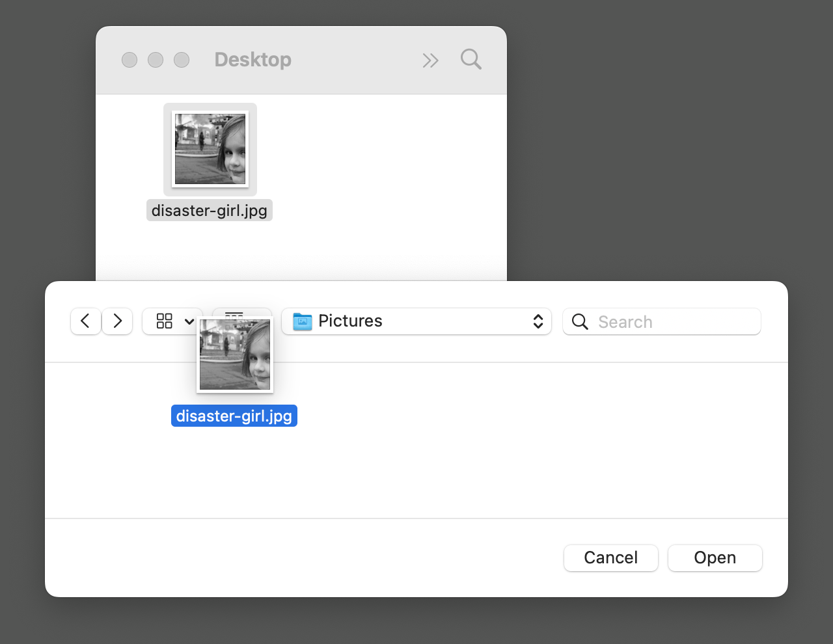Select the disaster-girl.jpg thumbnail in the dialog
833x644 pixels.
(x=235, y=355)
